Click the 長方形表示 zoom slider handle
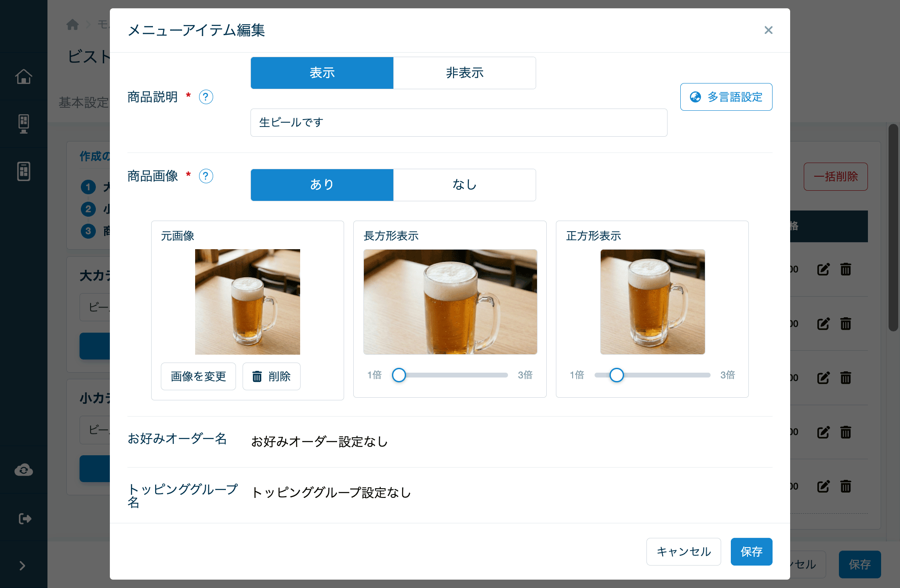This screenshot has width=900, height=588. (399, 375)
